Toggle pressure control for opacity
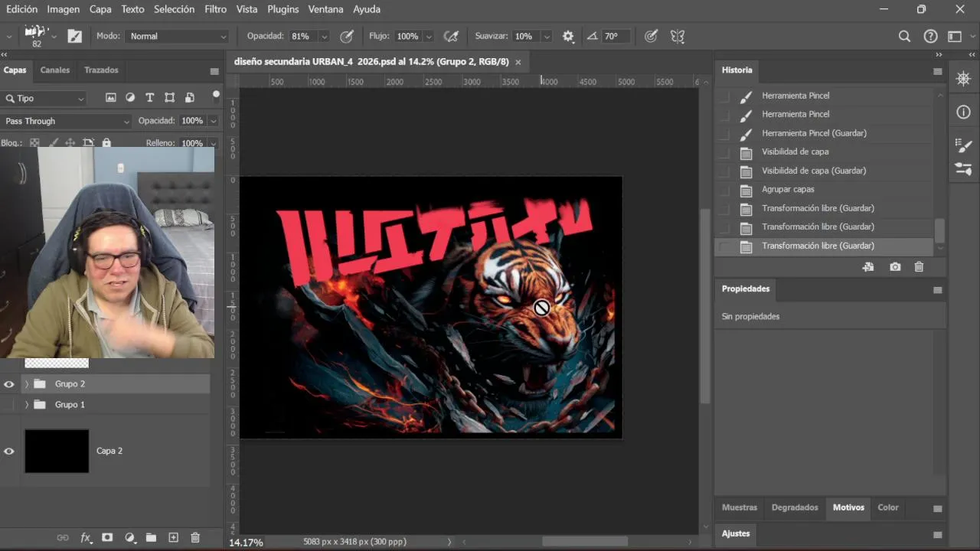980x551 pixels. 347,36
